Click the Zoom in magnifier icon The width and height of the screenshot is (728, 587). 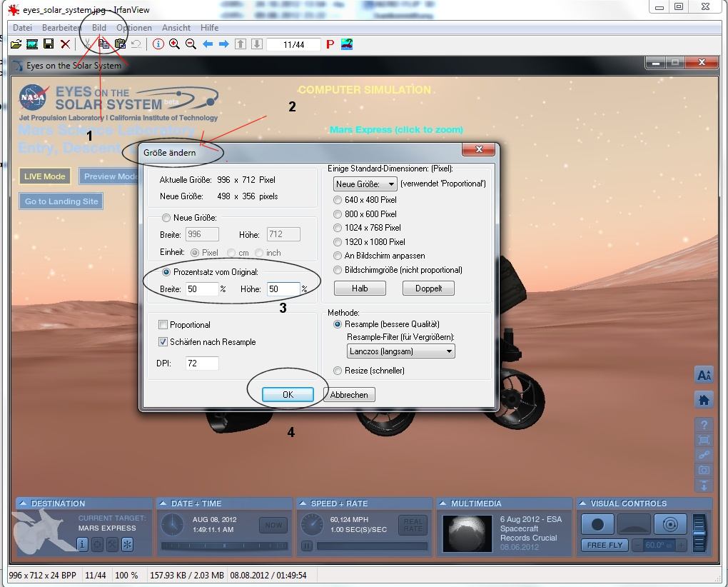[x=175, y=44]
